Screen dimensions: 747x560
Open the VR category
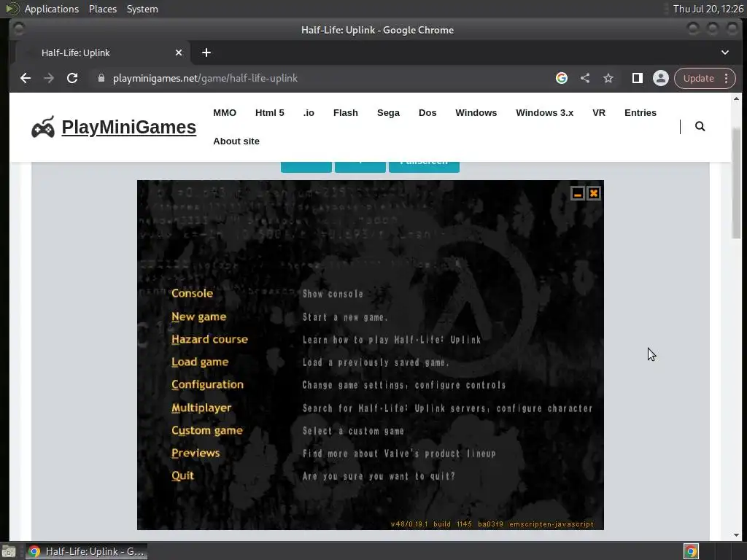point(599,113)
